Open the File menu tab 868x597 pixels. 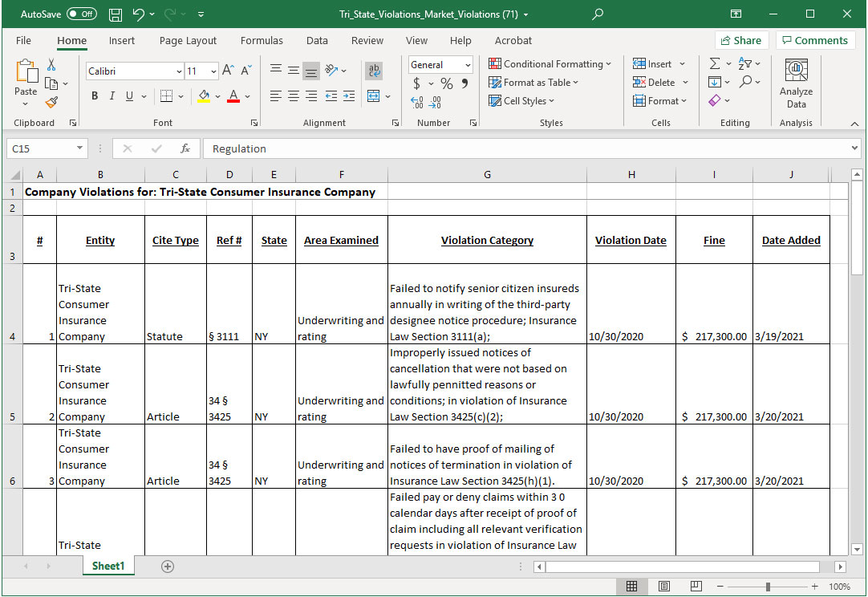[23, 40]
